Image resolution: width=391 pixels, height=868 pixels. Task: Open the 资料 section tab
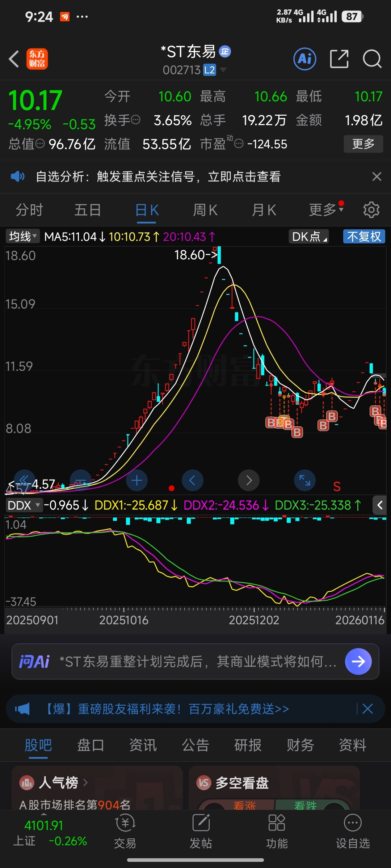353,746
